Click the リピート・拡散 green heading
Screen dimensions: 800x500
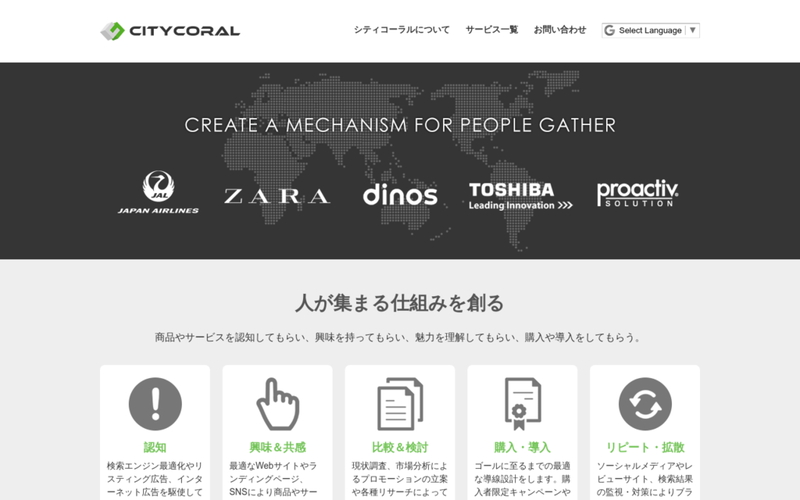645,447
